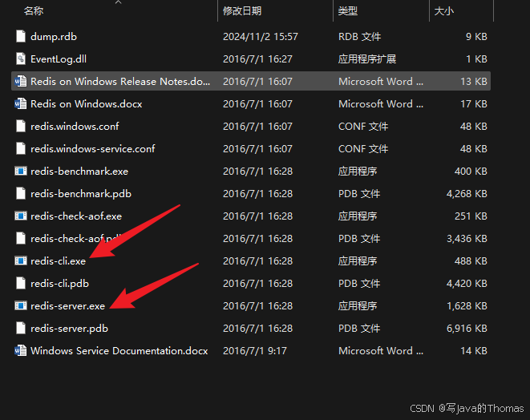Click the redis-cli.pdb file icon
This screenshot has width=530, height=420.
pos(21,284)
